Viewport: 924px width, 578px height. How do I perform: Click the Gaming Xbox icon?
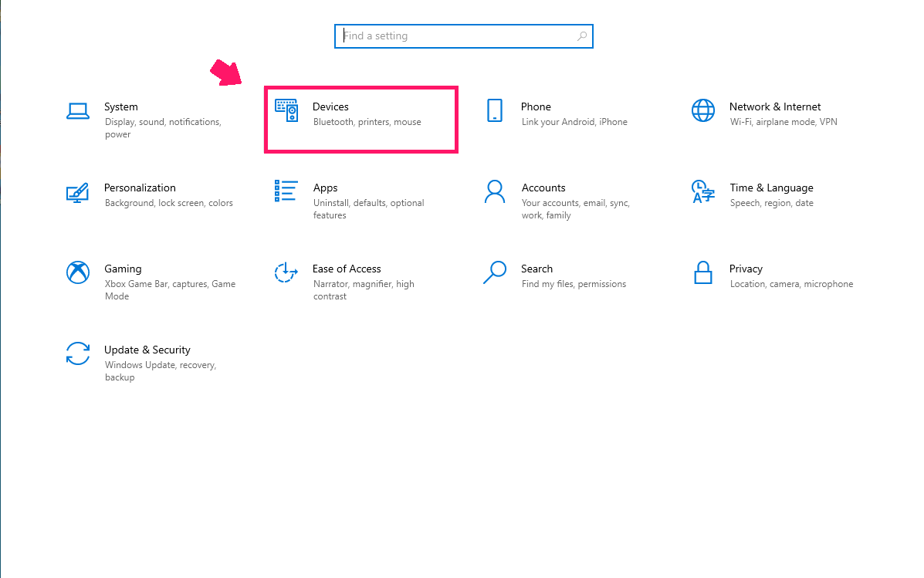tap(78, 272)
